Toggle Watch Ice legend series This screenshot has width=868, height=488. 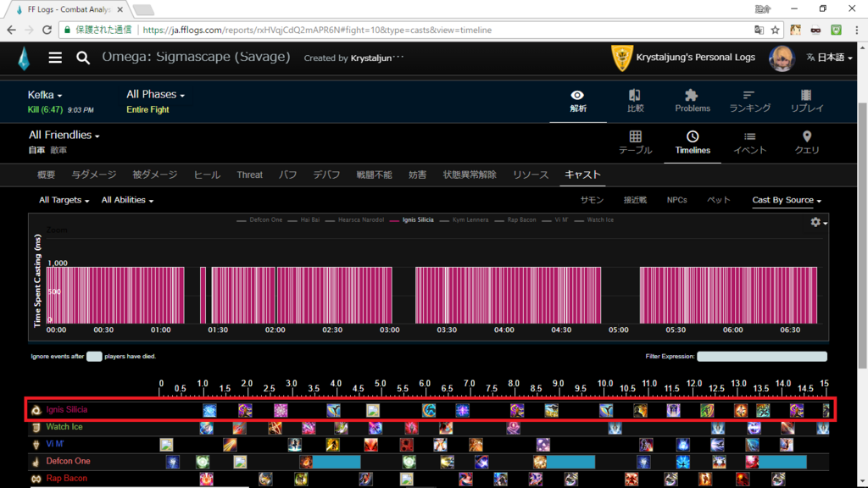594,219
